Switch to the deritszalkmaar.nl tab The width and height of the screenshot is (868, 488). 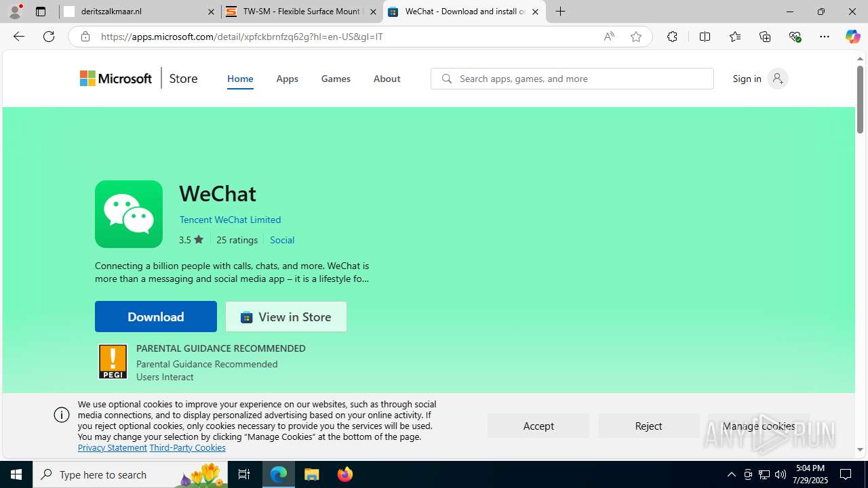(x=139, y=12)
